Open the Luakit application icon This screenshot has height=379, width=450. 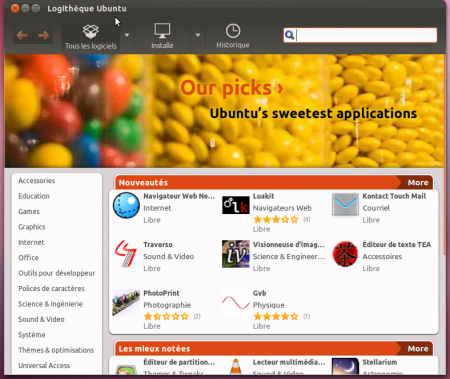point(236,205)
